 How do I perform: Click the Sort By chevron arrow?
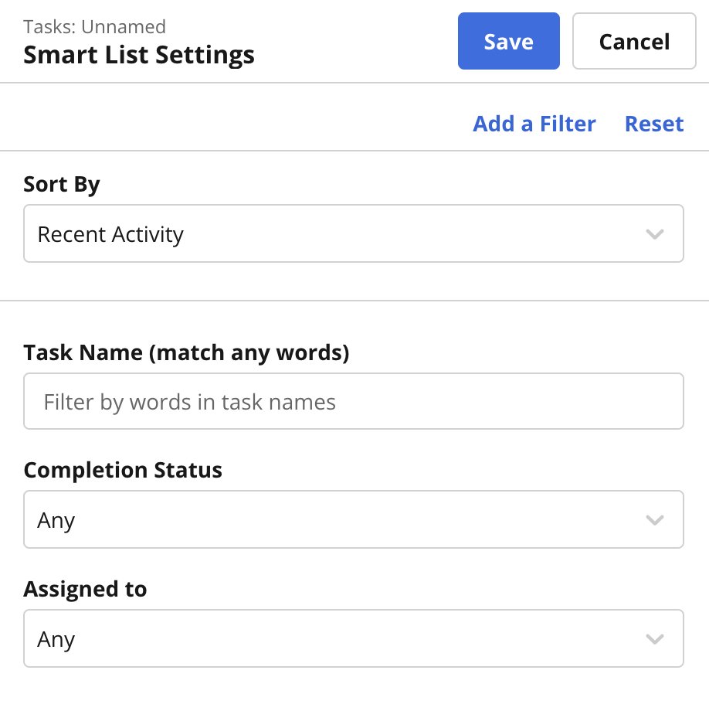click(655, 234)
